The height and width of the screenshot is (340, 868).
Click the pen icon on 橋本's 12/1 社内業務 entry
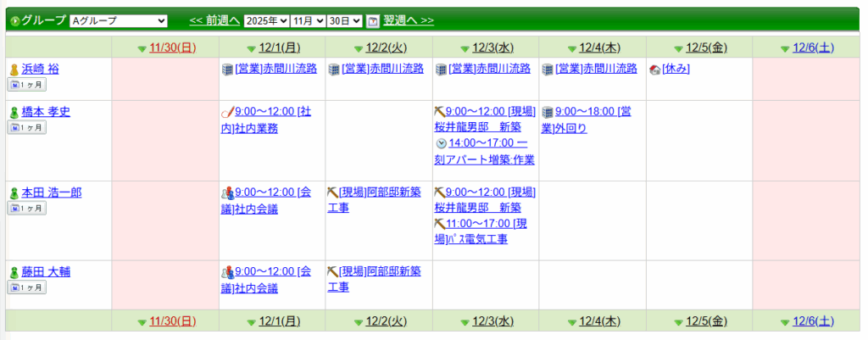click(x=226, y=112)
